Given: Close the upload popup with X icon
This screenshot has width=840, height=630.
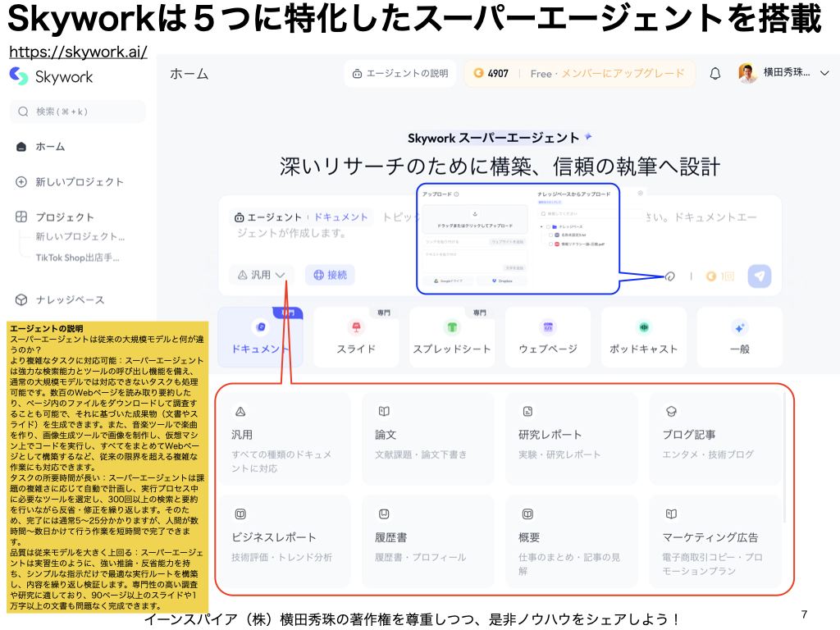Looking at the screenshot, I should coord(640,193).
